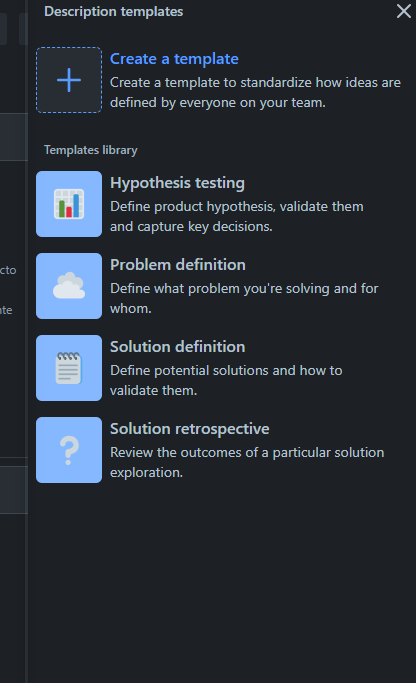The width and height of the screenshot is (416, 683).
Task: Click the partially hidden 'cto' text behind panel
Action: [8, 270]
